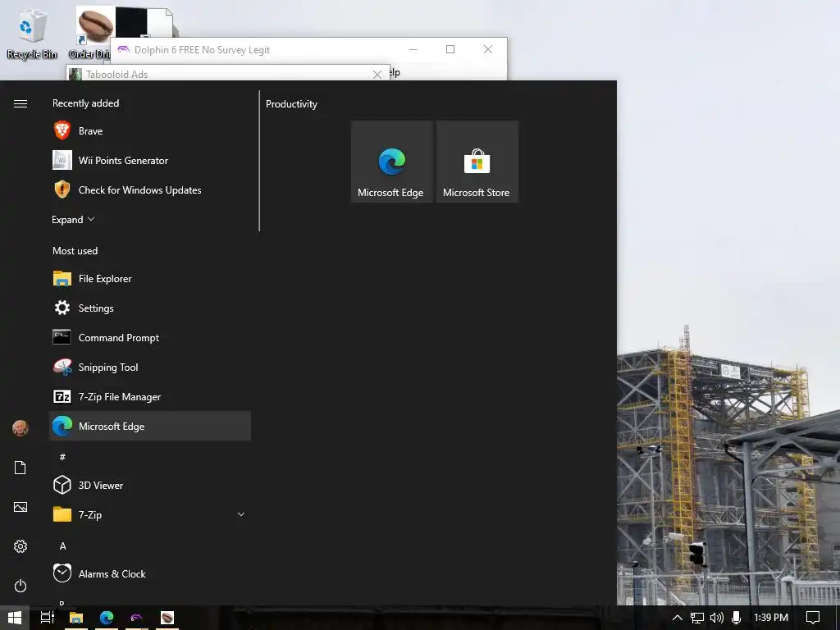Click the Productivity group heading
The width and height of the screenshot is (840, 630).
tap(291, 104)
